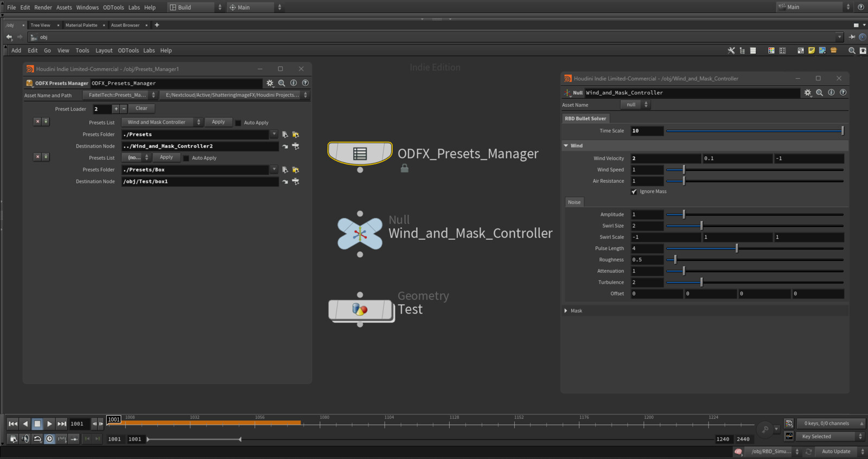
Task: Remove a preset loader with minus button
Action: [x=124, y=109]
